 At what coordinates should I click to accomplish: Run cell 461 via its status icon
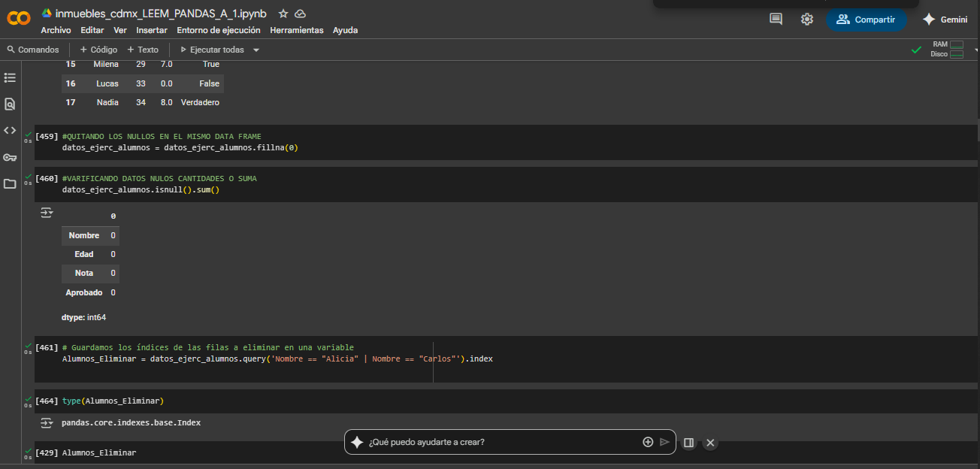click(x=28, y=348)
